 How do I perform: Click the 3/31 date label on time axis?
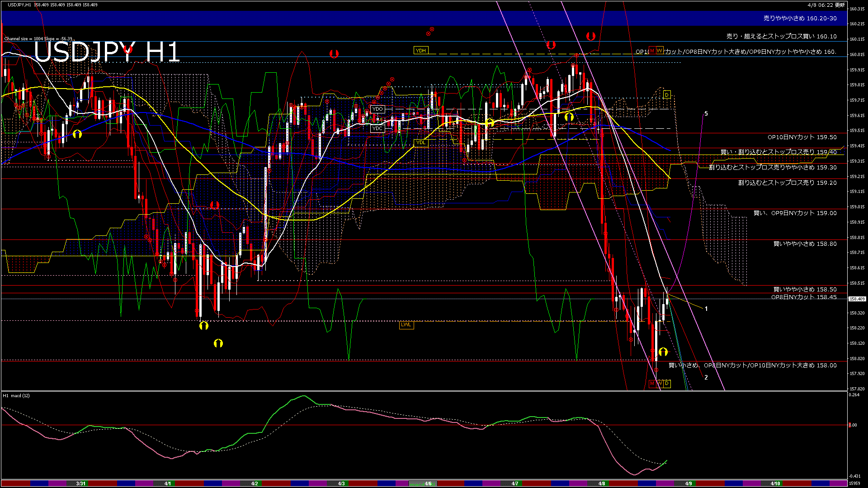(81, 483)
